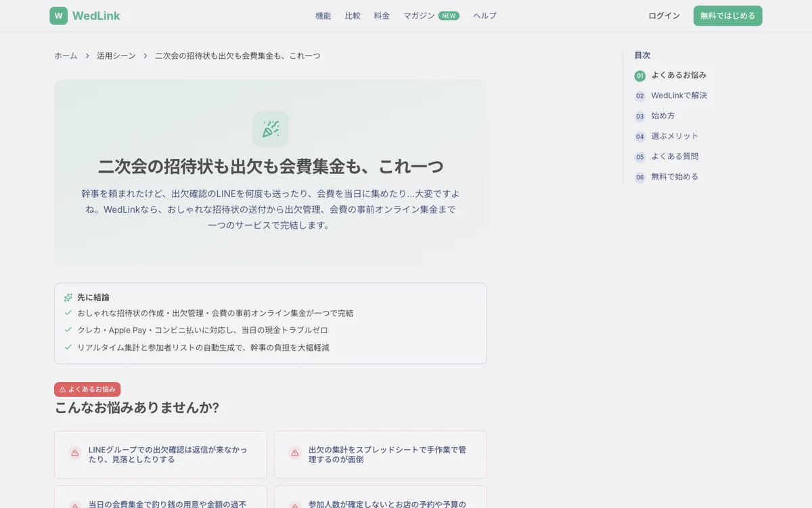Click warning icon on LINEグループ card
Image resolution: width=812 pixels, height=508 pixels.
coord(74,452)
